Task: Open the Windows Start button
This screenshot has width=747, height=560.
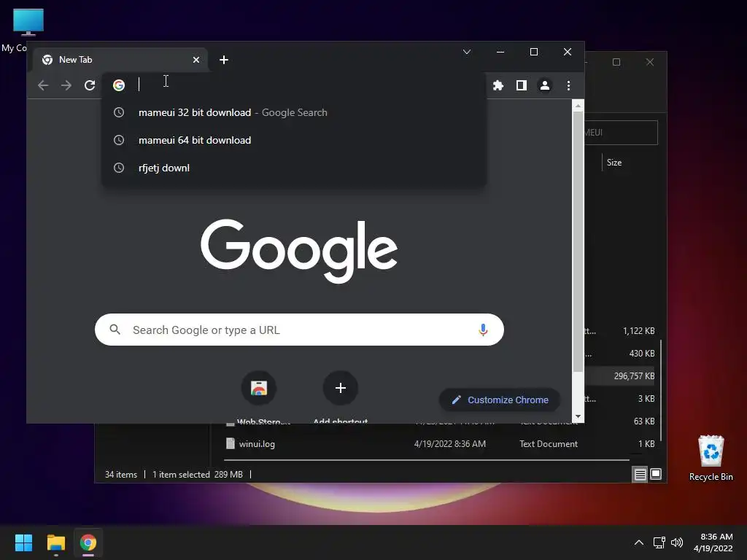Action: pos(23,542)
